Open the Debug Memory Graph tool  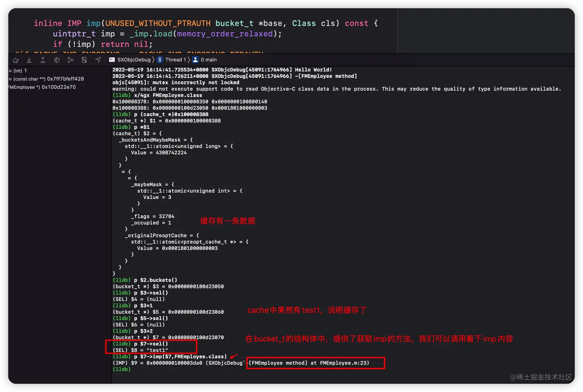click(x=71, y=60)
